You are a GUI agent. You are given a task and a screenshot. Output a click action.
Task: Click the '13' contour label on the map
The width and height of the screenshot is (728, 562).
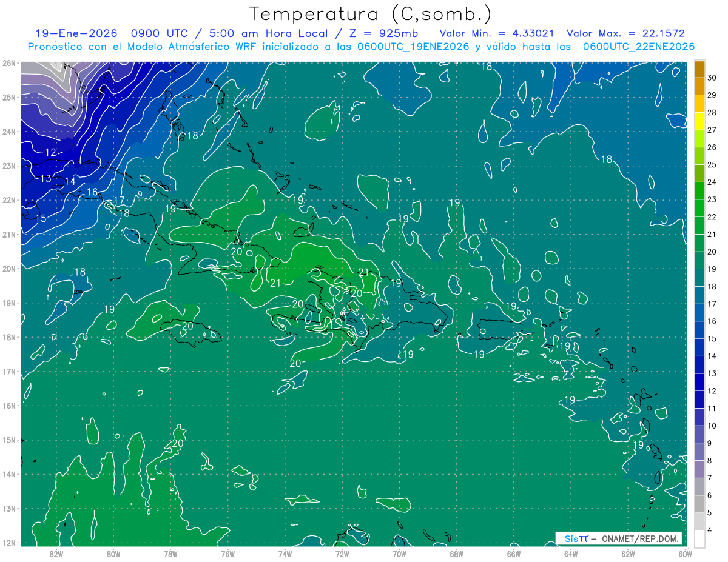click(x=45, y=179)
